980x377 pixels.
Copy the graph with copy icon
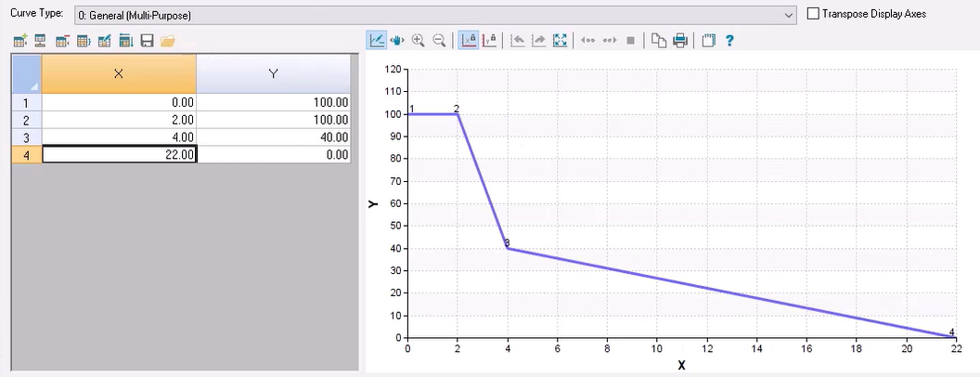click(659, 41)
